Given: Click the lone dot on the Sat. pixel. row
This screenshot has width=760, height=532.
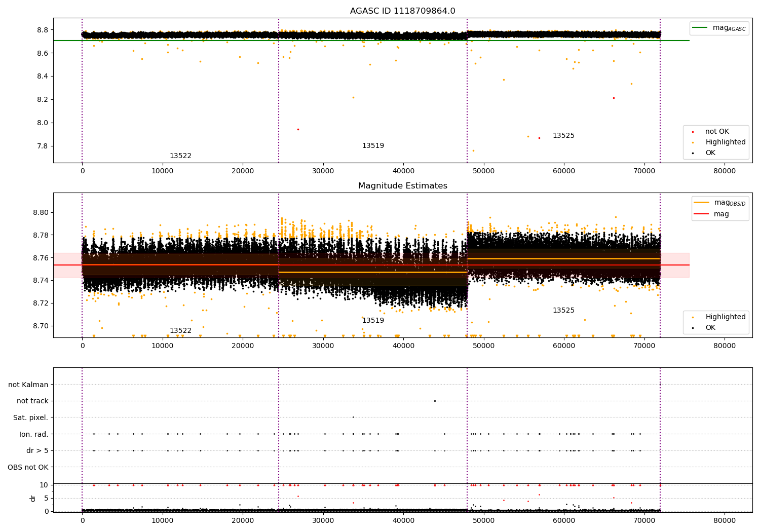Looking at the screenshot, I should (x=353, y=417).
